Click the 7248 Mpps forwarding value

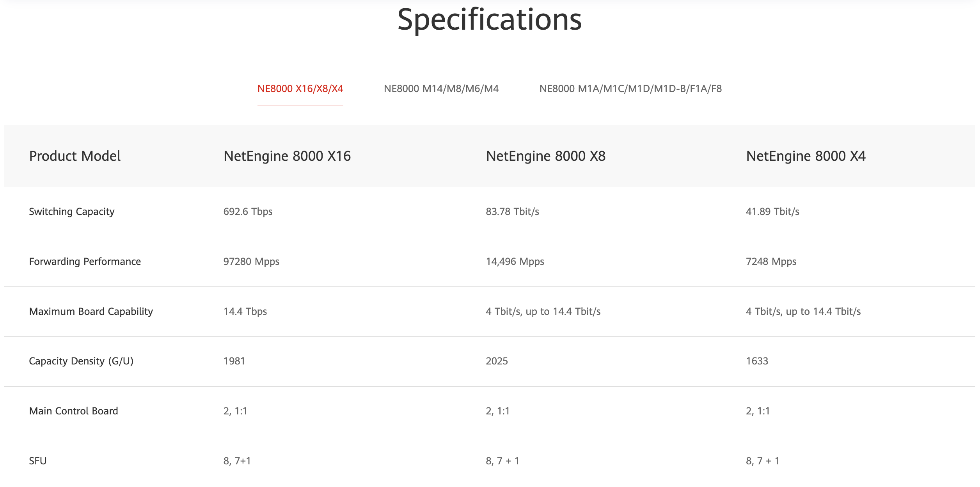pos(771,261)
